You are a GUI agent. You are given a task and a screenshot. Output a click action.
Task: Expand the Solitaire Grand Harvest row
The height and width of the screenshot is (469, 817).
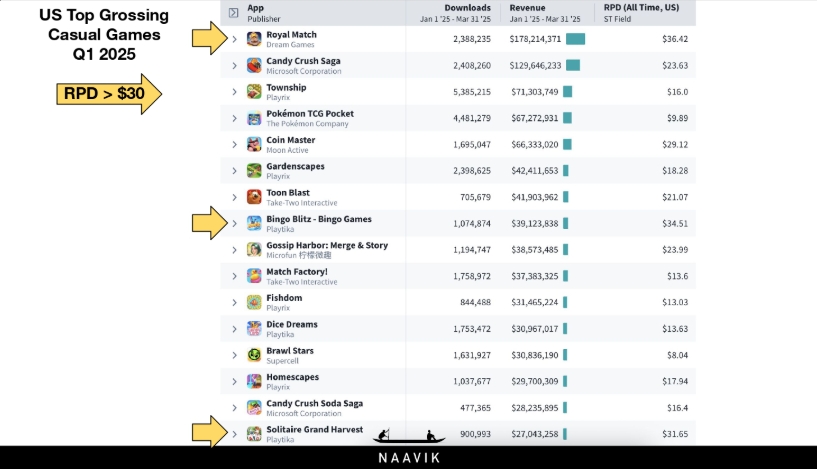[234, 434]
